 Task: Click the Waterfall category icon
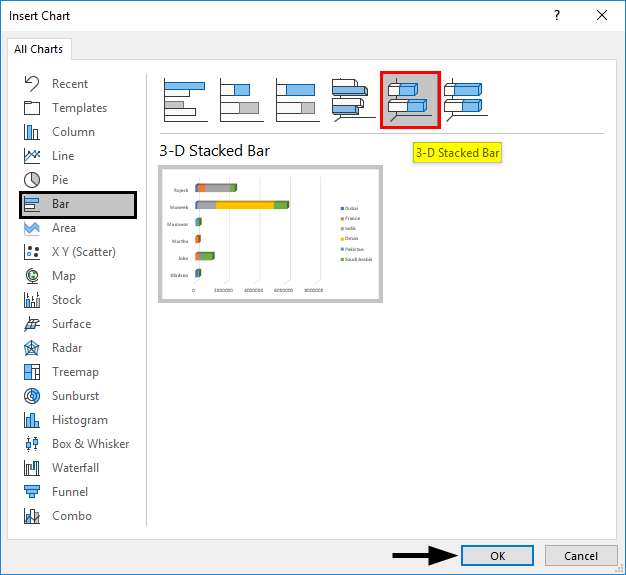(x=32, y=468)
